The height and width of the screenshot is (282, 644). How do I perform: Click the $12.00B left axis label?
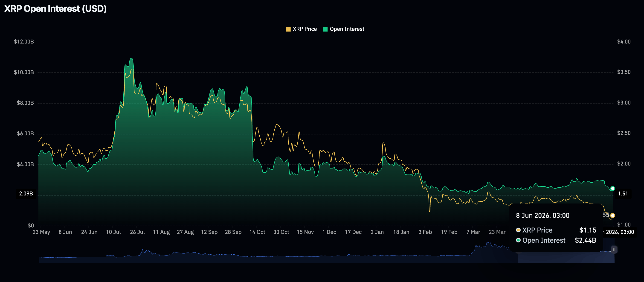pos(24,42)
